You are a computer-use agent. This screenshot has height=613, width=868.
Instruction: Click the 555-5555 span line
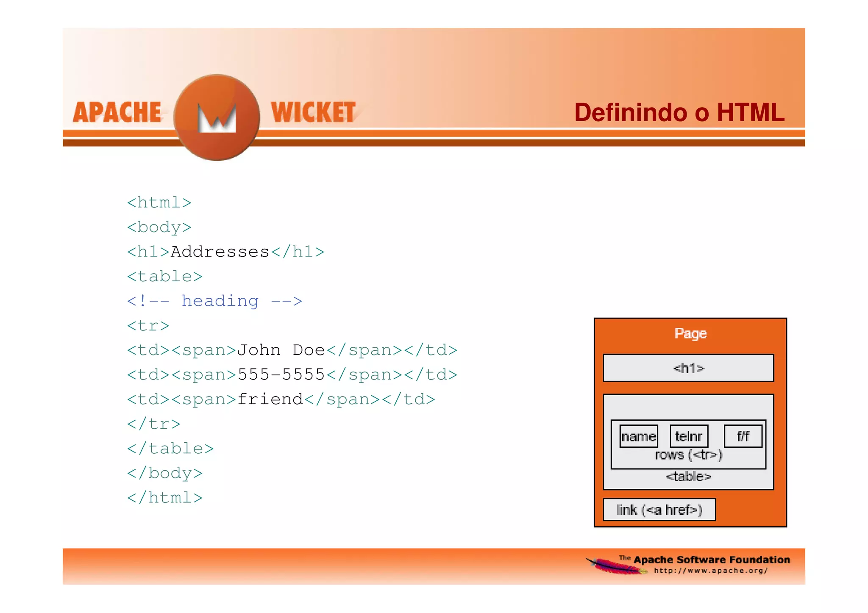click(292, 375)
